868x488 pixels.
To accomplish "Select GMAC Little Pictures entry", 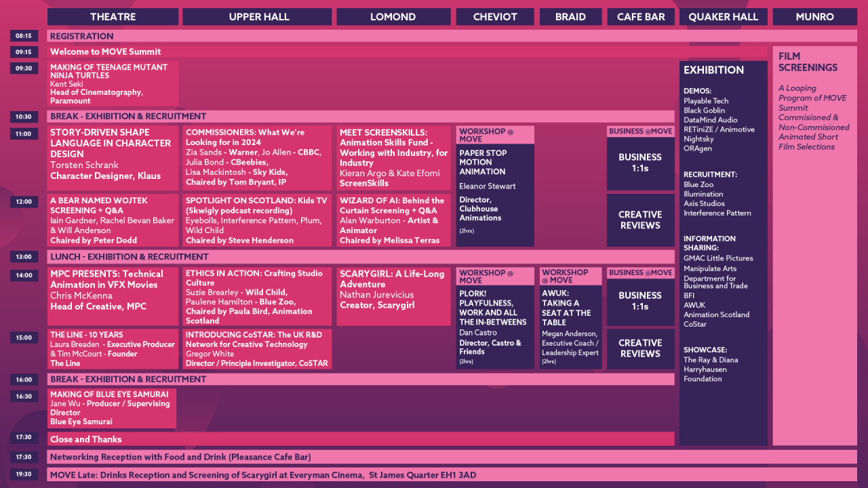I will 718,258.
